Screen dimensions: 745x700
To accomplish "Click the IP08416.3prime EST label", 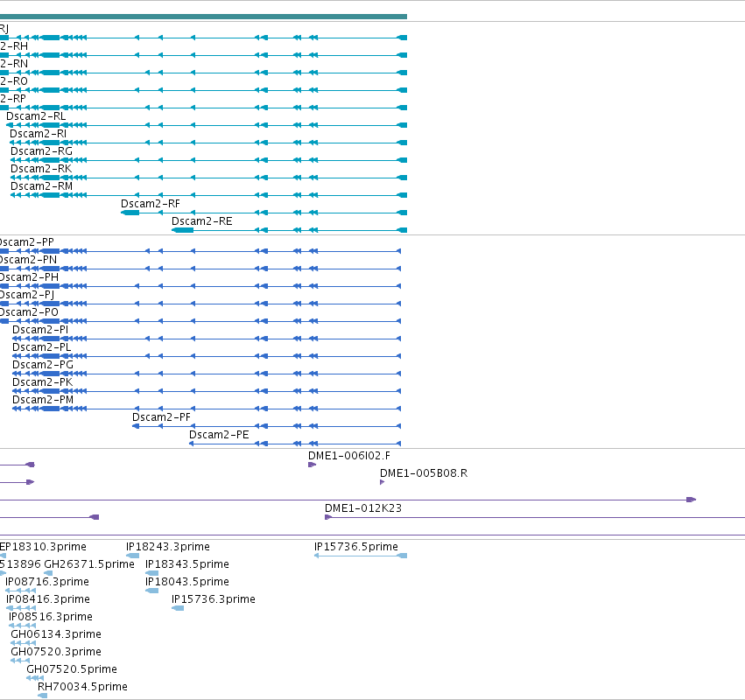I will (48, 600).
